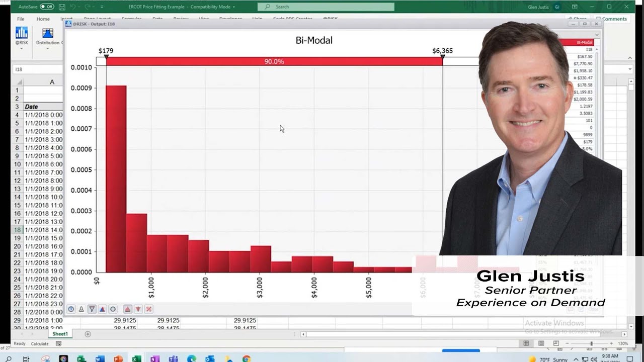644x362 pixels.
Task: Switch to the Home ribbon tab
Action: pyautogui.click(x=43, y=19)
